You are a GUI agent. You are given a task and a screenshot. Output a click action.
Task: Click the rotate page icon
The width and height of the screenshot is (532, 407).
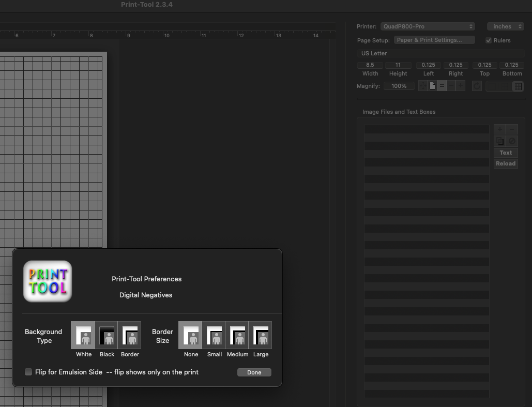(x=477, y=86)
